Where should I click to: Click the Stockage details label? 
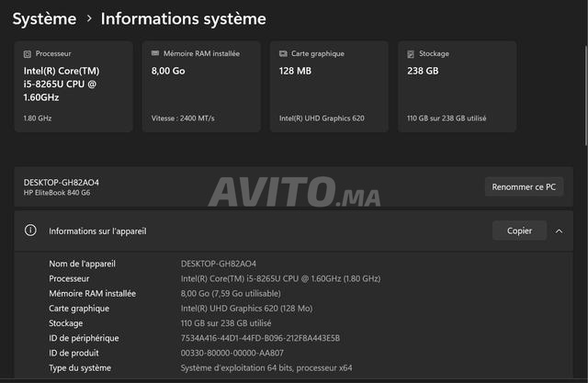point(65,323)
